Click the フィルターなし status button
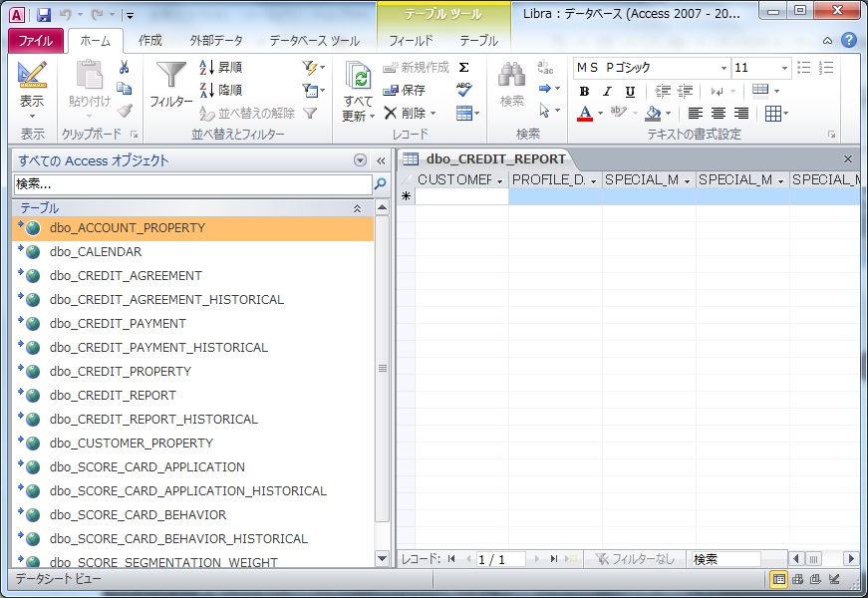Viewport: 868px width, 598px height. click(x=636, y=559)
